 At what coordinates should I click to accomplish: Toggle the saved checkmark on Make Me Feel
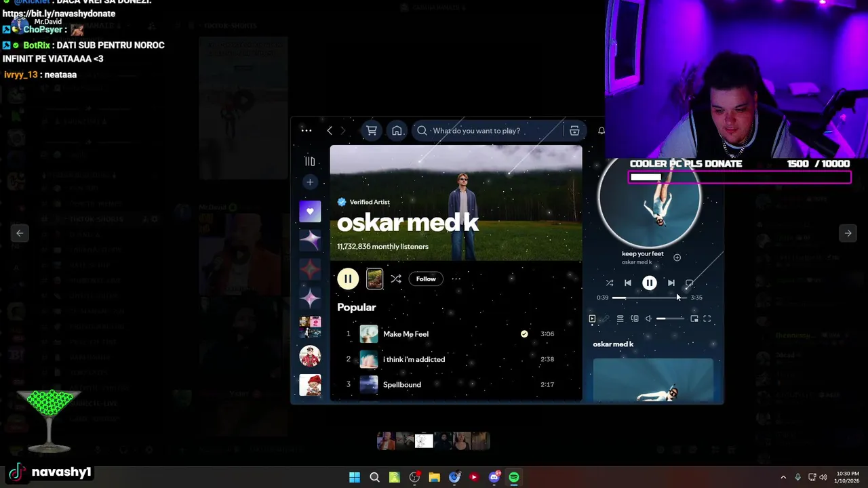tap(524, 334)
